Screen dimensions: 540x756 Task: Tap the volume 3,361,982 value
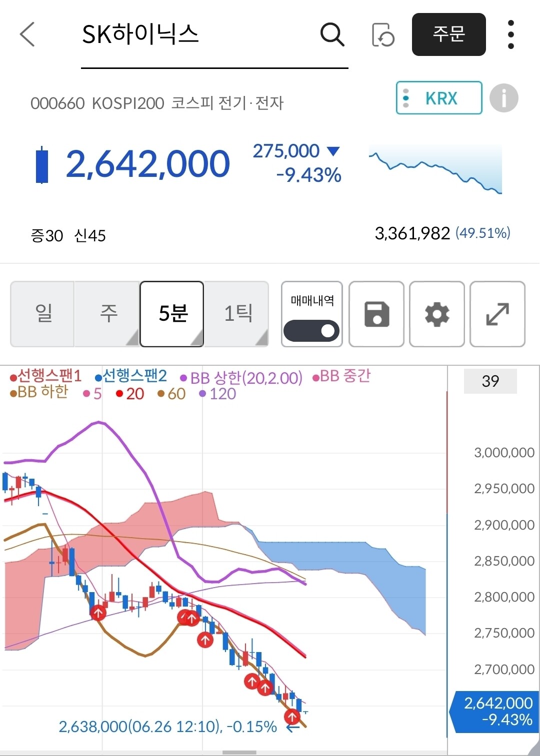click(412, 233)
